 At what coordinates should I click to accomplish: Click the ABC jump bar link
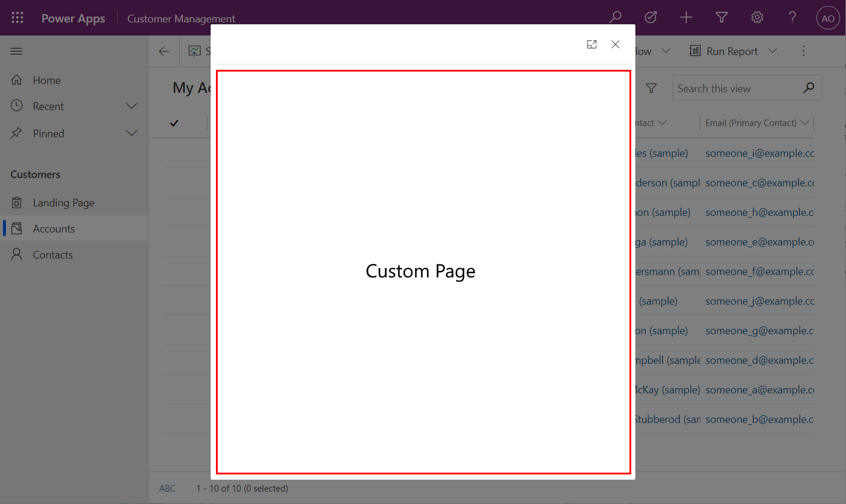pyautogui.click(x=167, y=488)
